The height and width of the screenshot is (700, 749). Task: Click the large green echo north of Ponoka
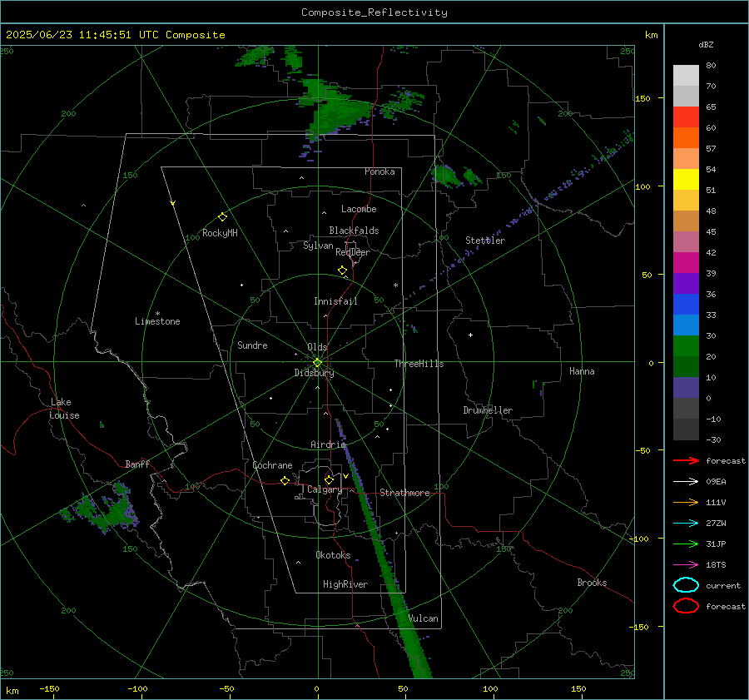(337, 110)
